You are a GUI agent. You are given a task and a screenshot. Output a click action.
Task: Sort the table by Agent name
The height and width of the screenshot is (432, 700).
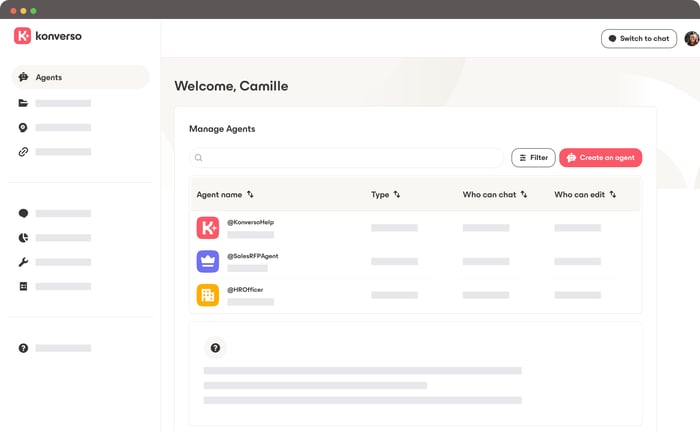[250, 195]
